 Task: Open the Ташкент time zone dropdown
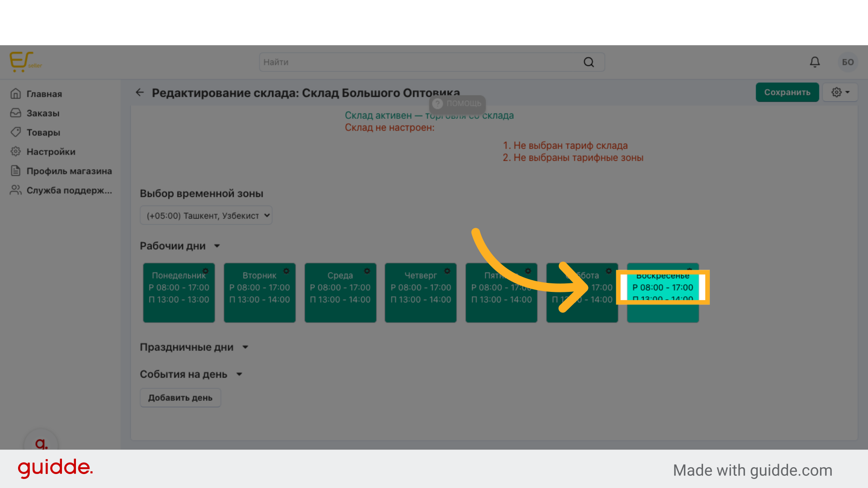(206, 216)
